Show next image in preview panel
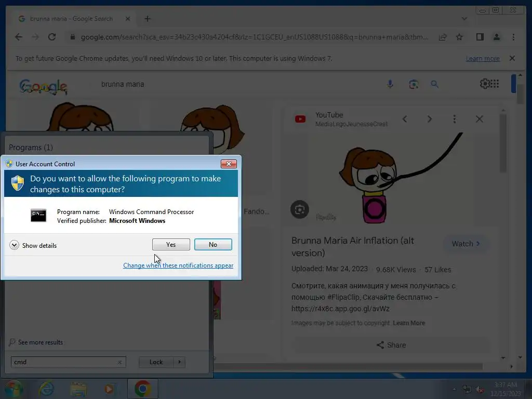The image size is (532, 399). point(430,119)
